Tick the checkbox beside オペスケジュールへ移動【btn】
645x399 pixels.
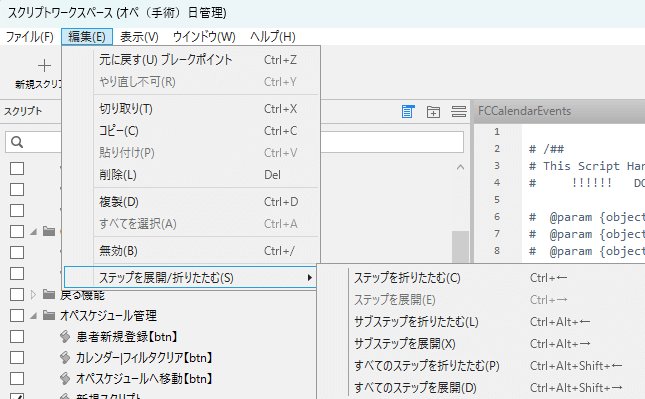click(17, 378)
